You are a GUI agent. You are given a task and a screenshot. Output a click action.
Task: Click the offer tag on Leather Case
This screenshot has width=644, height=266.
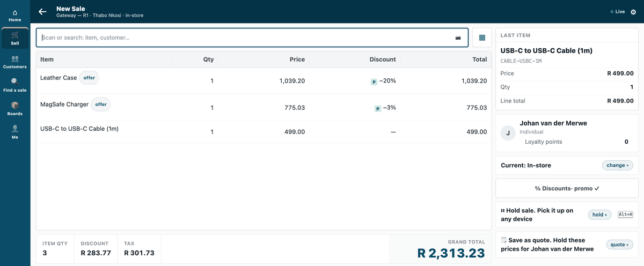(89, 78)
